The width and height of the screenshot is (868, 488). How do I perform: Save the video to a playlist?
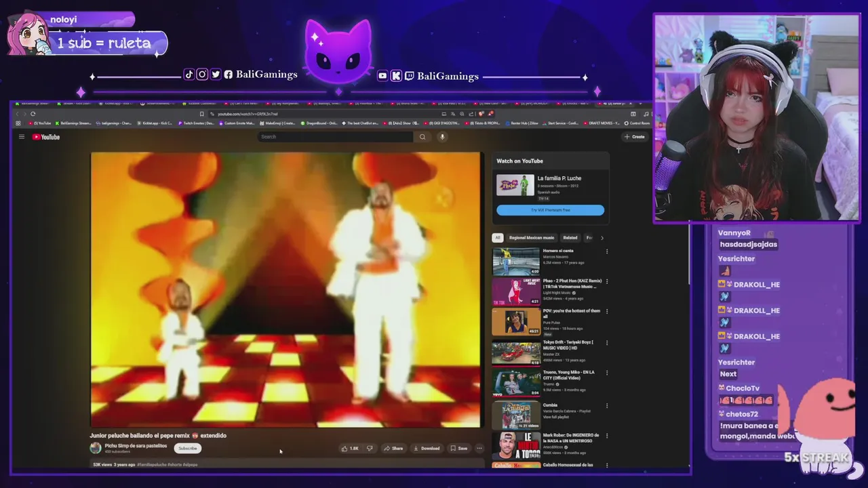click(x=459, y=448)
